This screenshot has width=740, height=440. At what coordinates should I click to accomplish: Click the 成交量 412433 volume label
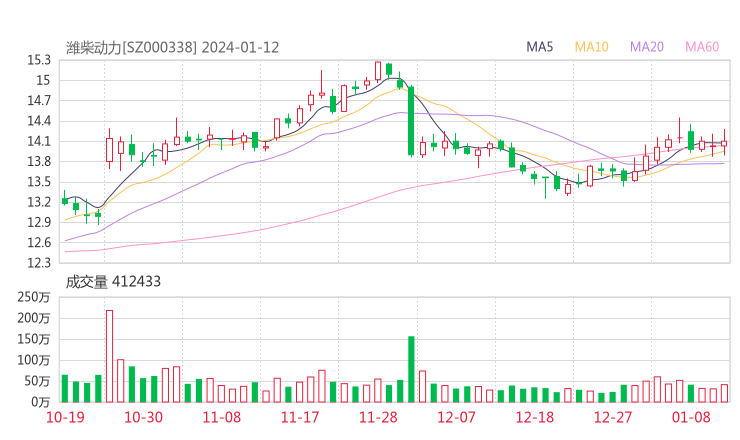pos(113,282)
